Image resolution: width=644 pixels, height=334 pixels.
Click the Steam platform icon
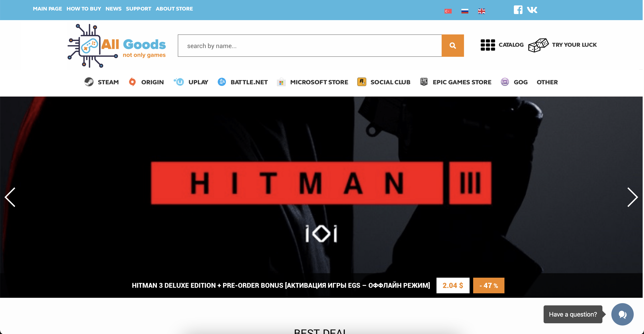89,82
